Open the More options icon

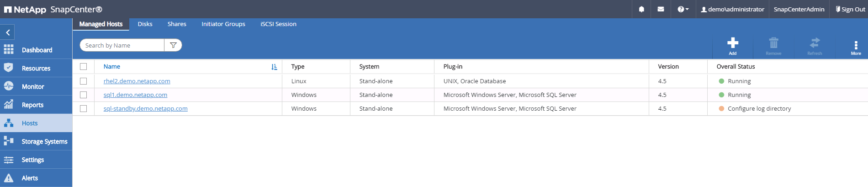(x=856, y=45)
